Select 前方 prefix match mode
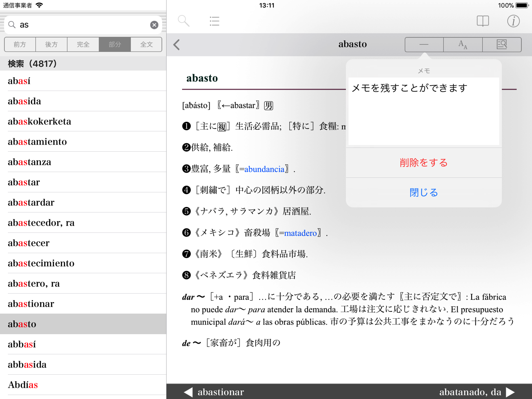Viewport: 532px width, 399px height. [x=20, y=44]
